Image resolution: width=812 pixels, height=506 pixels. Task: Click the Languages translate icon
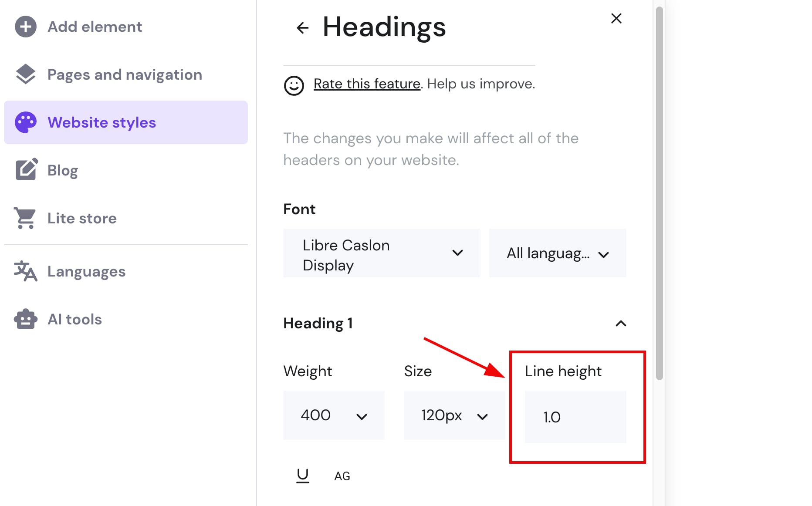point(26,271)
